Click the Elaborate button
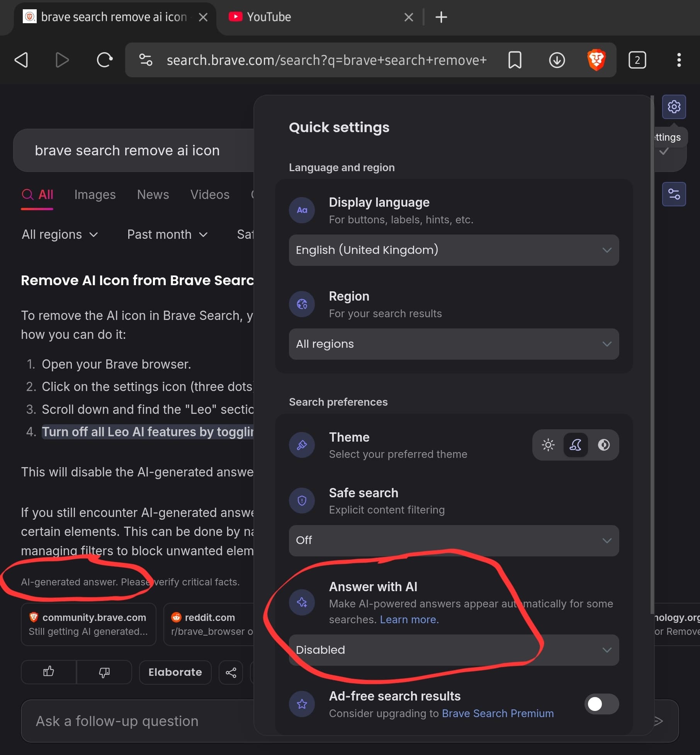 (175, 672)
